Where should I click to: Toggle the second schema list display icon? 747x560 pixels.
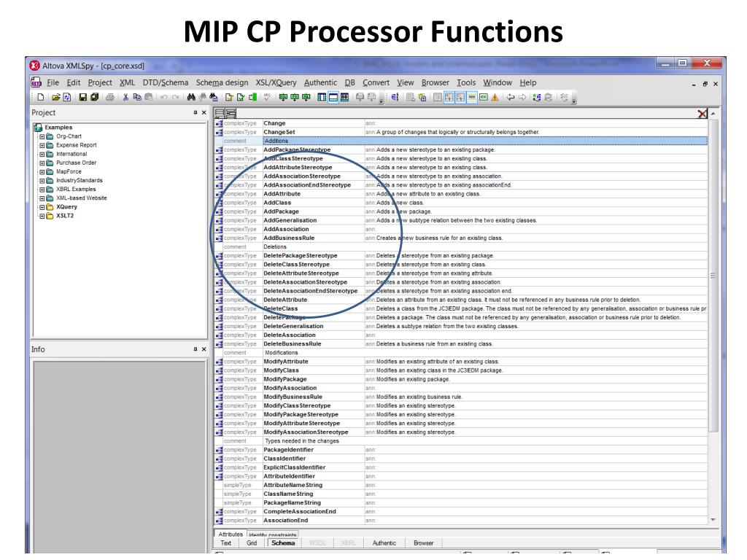coord(231,113)
